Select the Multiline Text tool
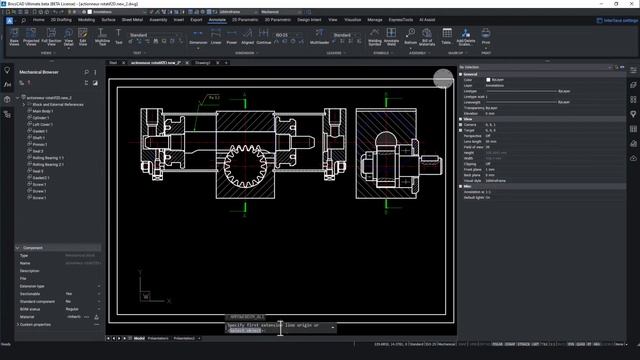This screenshot has height=360, width=640. click(102, 37)
